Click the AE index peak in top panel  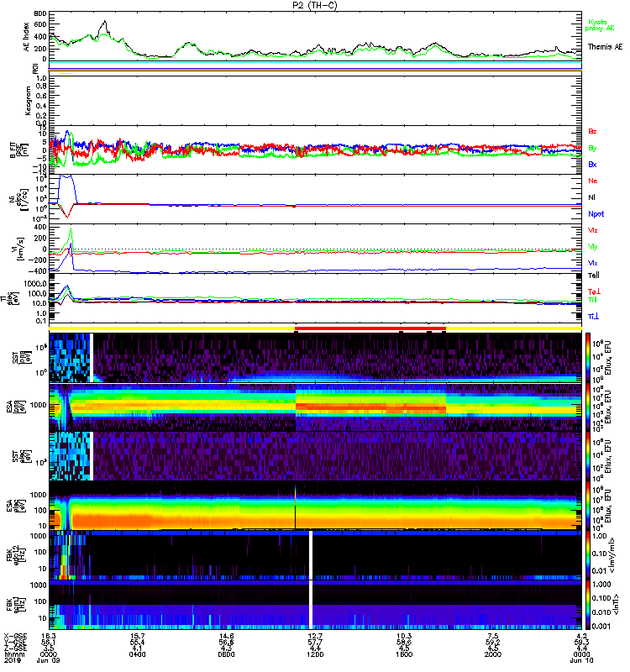tap(102, 23)
